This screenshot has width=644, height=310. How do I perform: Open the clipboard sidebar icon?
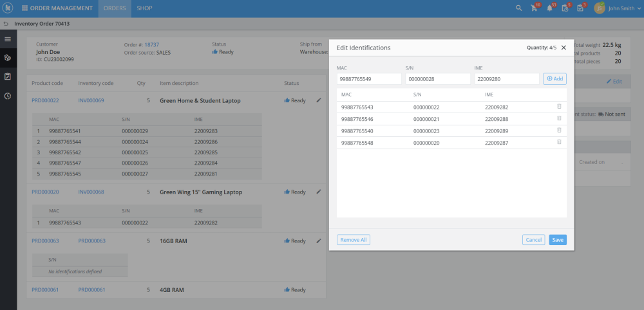(8, 77)
